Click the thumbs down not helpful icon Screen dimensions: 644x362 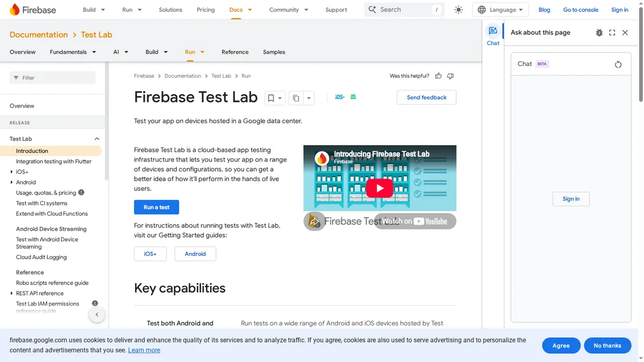450,76
